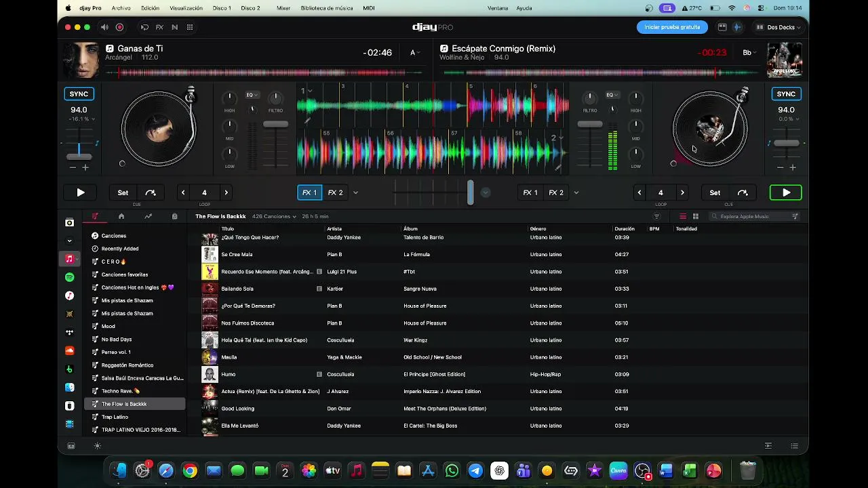Viewport: 868px width, 488px height.
Task: Click the right deck tempo slider handle
Action: (786, 143)
